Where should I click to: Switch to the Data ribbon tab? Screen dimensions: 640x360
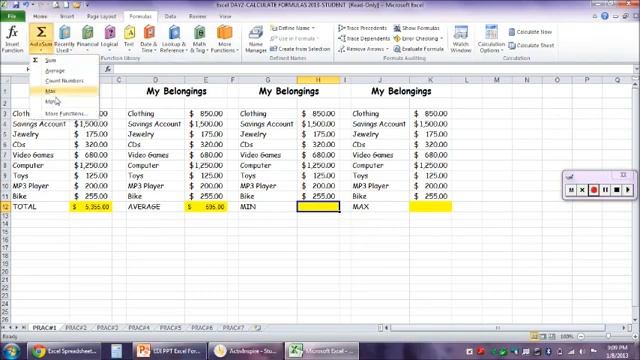pyautogui.click(x=170, y=16)
